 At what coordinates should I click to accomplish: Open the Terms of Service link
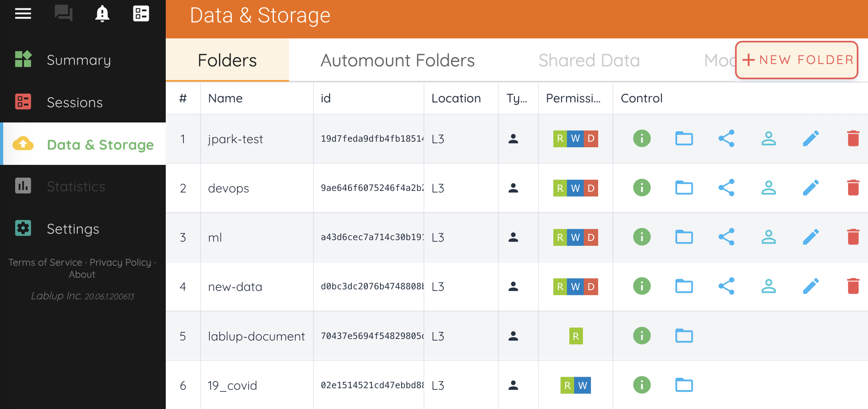[45, 262]
